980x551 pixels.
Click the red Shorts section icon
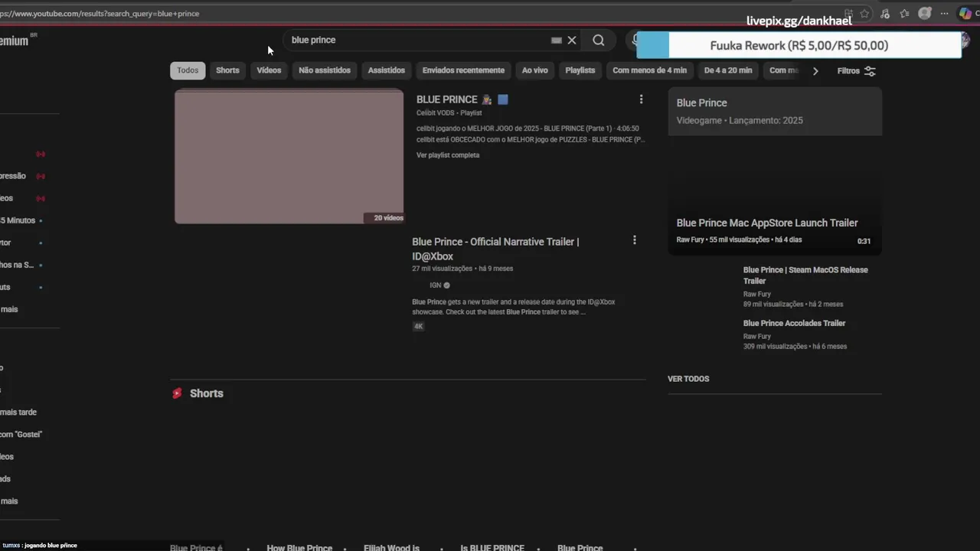177,393
